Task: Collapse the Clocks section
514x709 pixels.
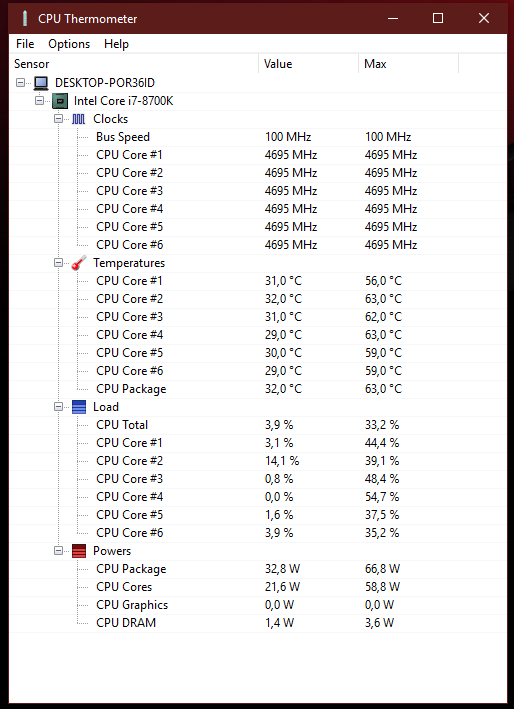Action: click(x=58, y=119)
